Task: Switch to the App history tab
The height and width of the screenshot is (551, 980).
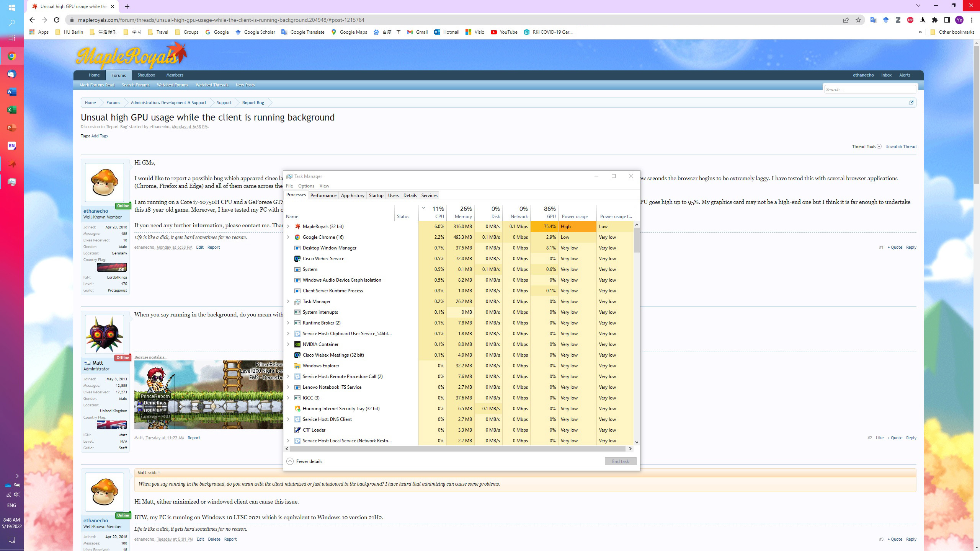Action: click(353, 196)
